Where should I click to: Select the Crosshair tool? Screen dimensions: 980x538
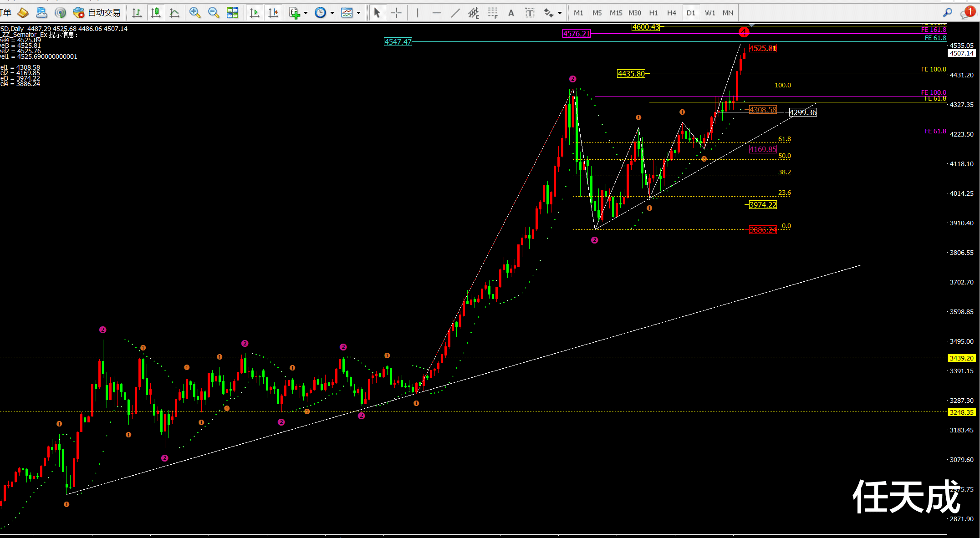[396, 13]
